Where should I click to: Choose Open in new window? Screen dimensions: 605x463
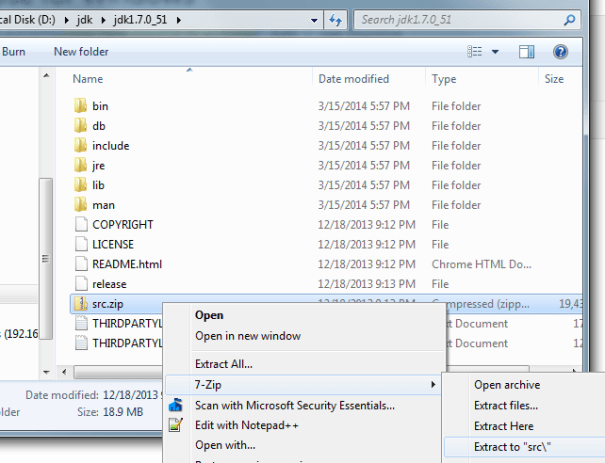click(248, 336)
